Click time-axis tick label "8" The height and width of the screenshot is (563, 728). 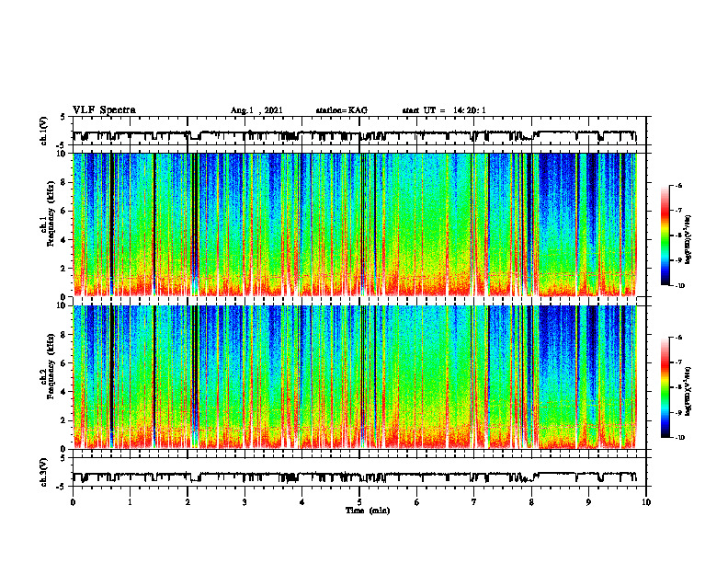(x=531, y=502)
